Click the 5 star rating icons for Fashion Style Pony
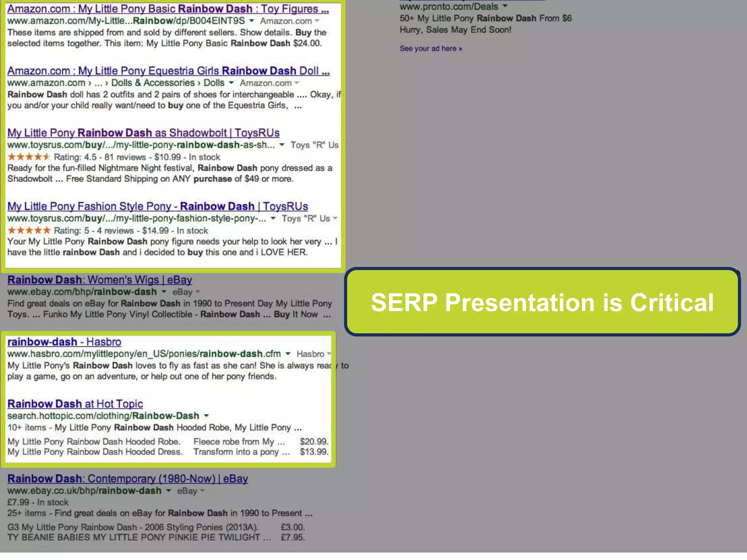The image size is (747, 560). click(28, 230)
